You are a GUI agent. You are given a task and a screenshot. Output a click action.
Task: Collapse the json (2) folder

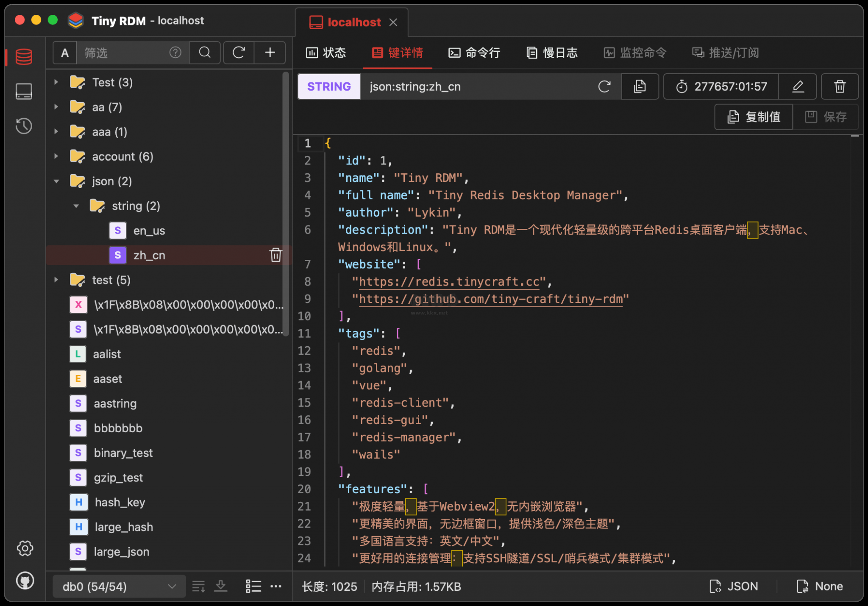[x=56, y=181]
